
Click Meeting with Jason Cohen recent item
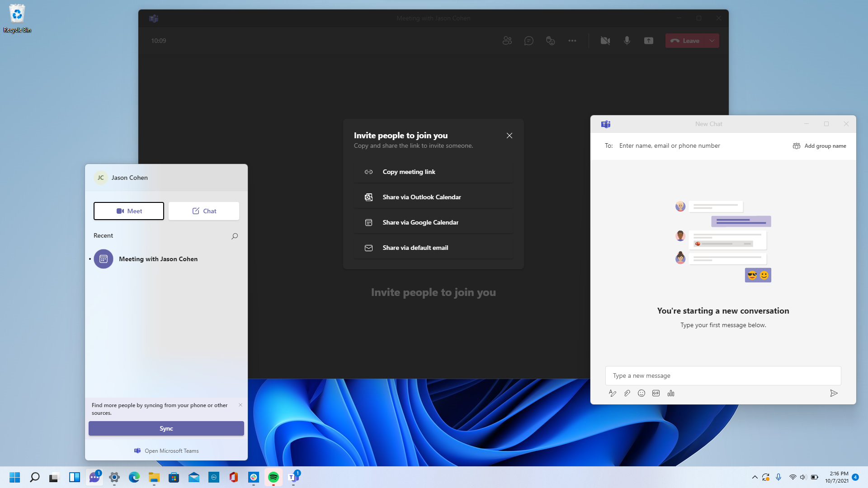pyautogui.click(x=158, y=258)
